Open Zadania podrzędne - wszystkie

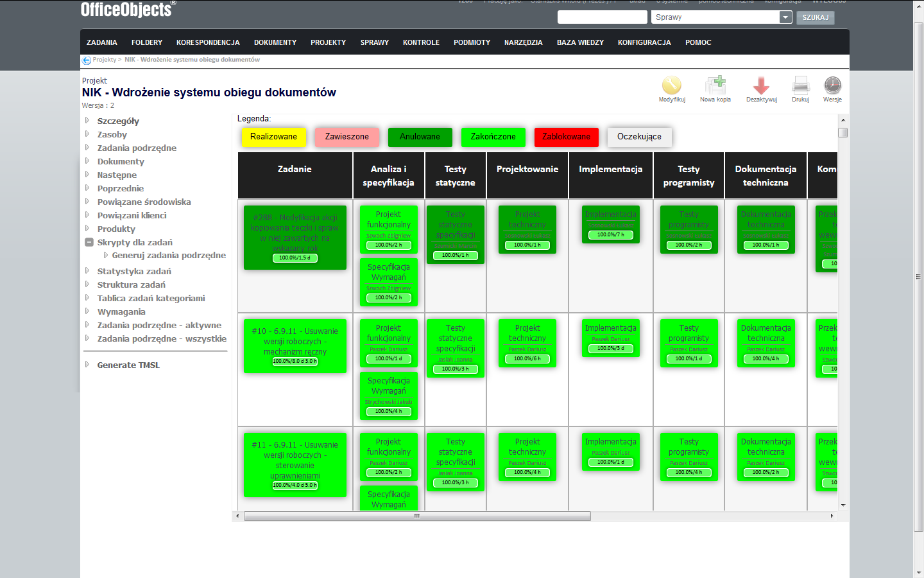coord(162,338)
